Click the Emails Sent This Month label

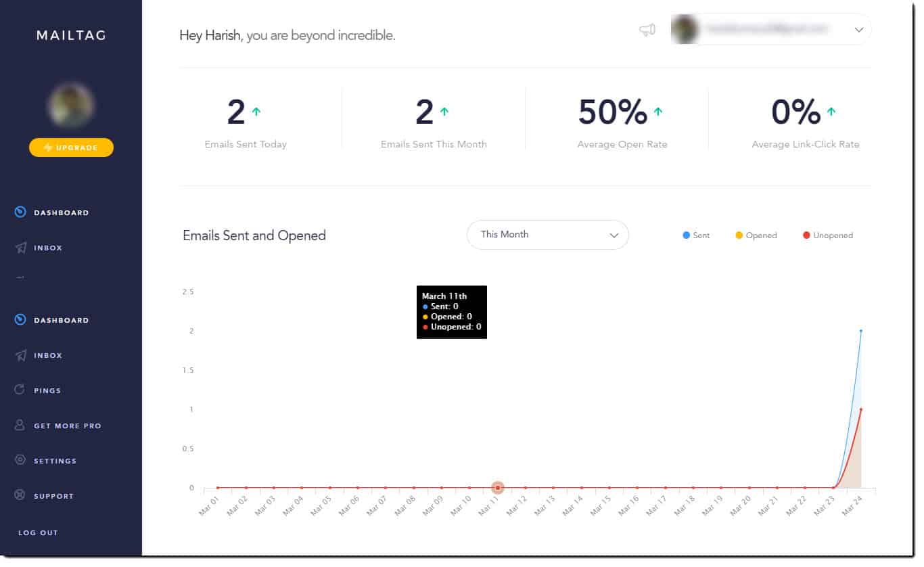coord(434,144)
